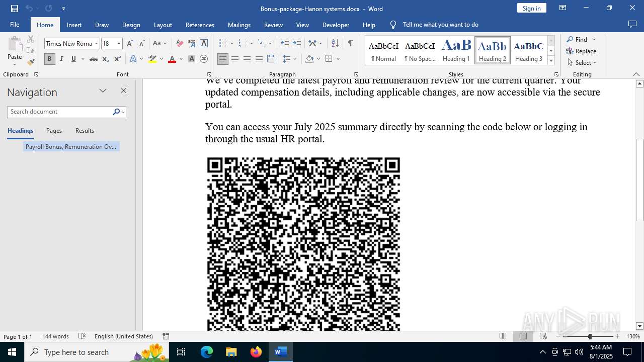Image resolution: width=644 pixels, height=362 pixels.
Task: Open Change Case dropdown
Action: point(159,43)
